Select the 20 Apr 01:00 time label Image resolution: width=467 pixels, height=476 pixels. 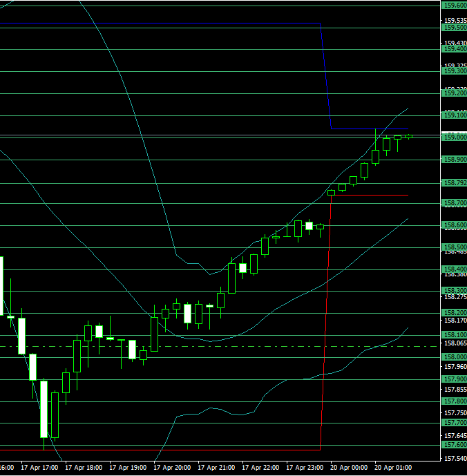pyautogui.click(x=393, y=468)
